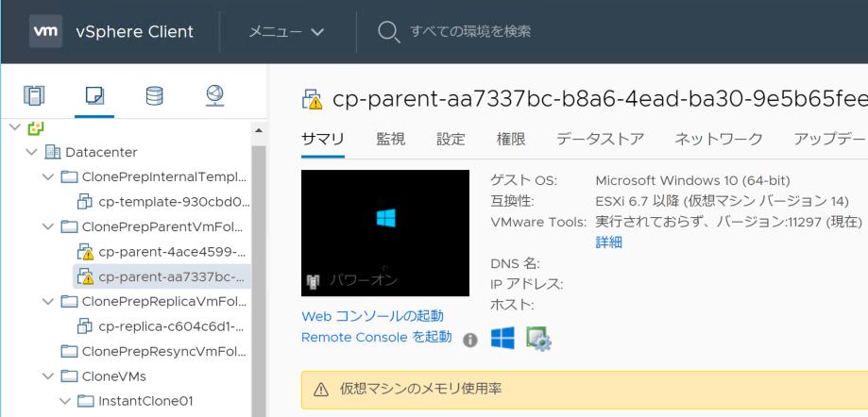
Task: Click the CloneVMs folder icon
Action: pyautogui.click(x=69, y=375)
